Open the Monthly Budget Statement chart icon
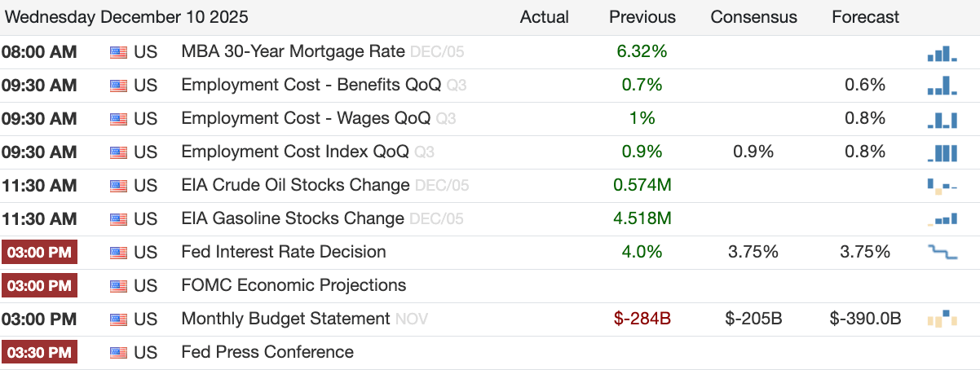This screenshot has width=980, height=370. pyautogui.click(x=942, y=319)
